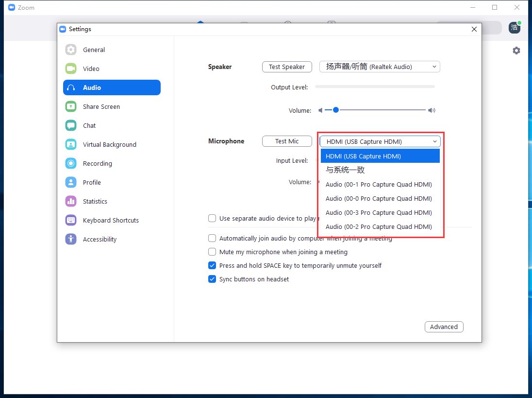The image size is (532, 398).
Task: Go to General settings tab
Action: tap(112, 50)
